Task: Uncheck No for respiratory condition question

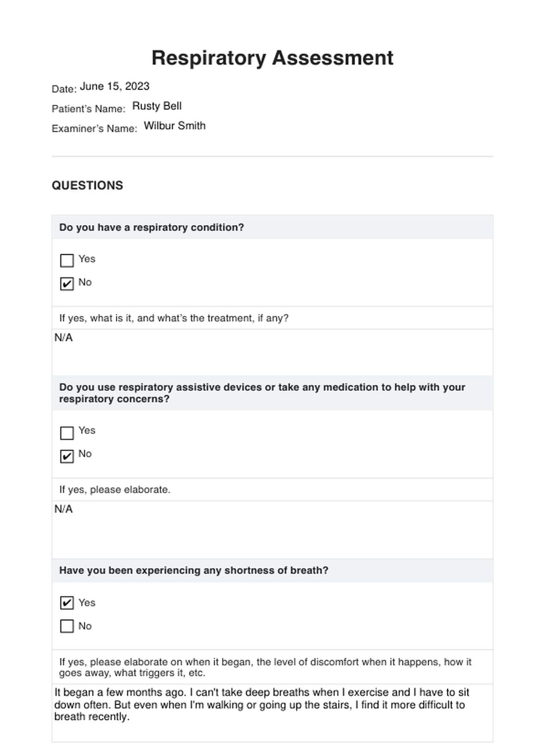Action: click(67, 284)
